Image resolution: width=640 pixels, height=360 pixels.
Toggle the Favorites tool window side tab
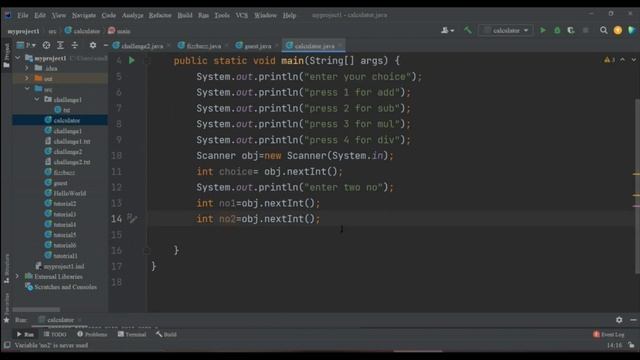point(6,308)
